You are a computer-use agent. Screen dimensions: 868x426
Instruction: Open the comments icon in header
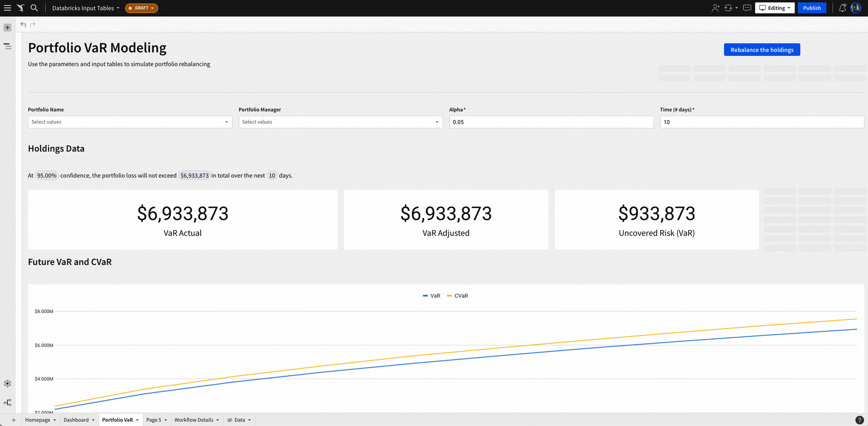click(747, 8)
